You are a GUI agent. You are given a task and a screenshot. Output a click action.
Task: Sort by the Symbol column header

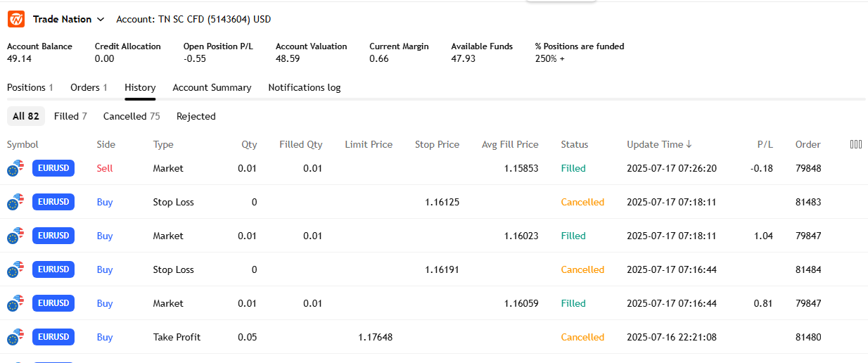click(23, 144)
